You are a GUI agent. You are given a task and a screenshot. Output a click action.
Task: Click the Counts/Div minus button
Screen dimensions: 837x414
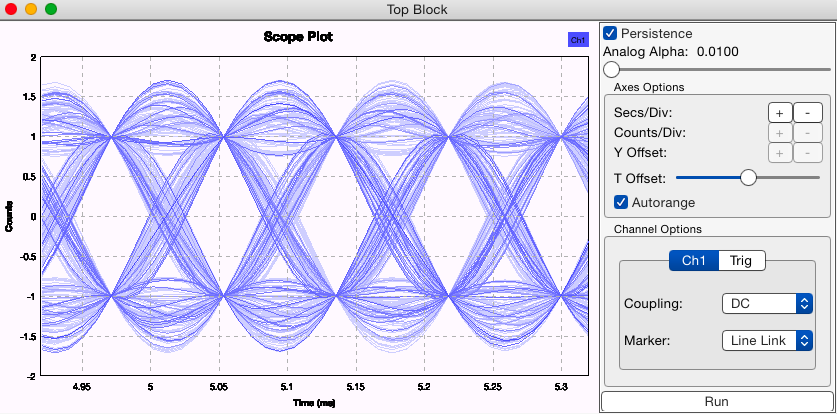(807, 133)
